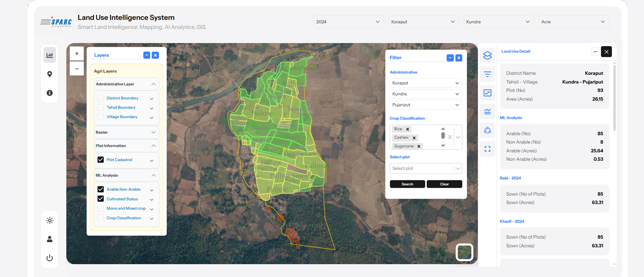Click the wavy lines analysis tool icon
Screen dimensions: 644x277
(x=487, y=112)
